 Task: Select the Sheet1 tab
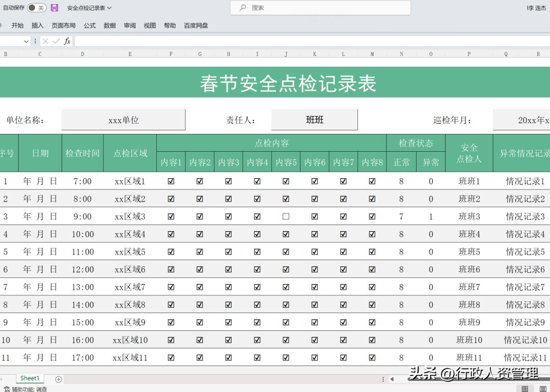(x=29, y=378)
